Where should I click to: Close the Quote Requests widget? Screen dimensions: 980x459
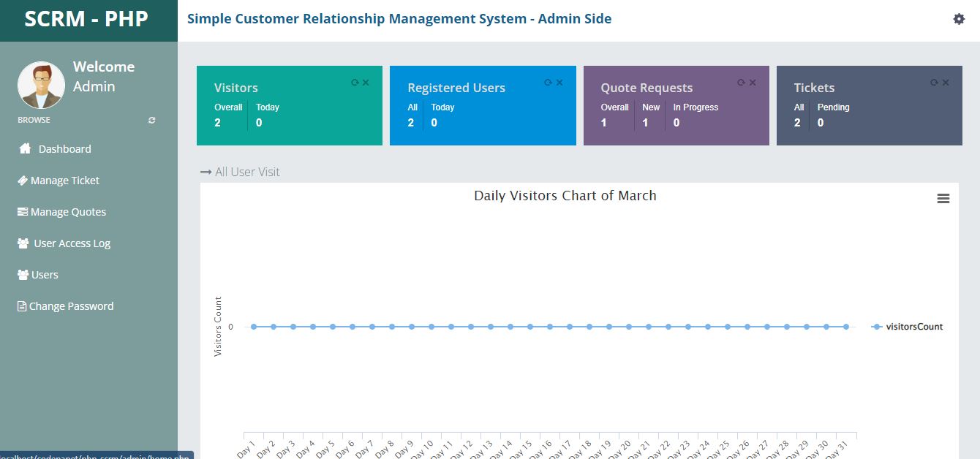(753, 82)
